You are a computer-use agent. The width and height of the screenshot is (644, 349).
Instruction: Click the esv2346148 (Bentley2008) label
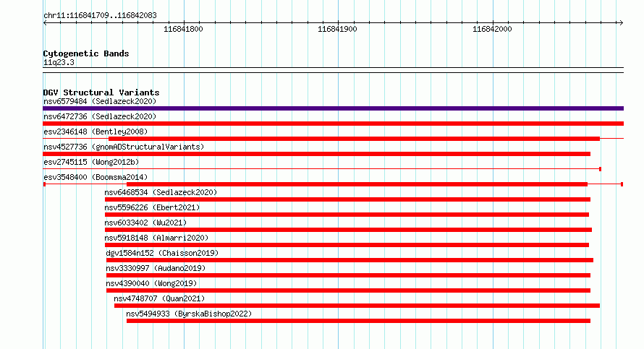click(x=96, y=132)
